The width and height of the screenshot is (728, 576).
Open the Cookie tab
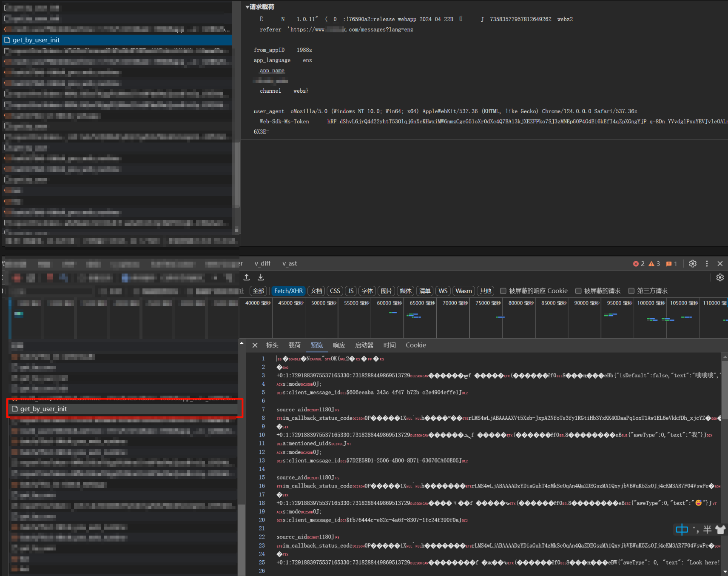416,345
